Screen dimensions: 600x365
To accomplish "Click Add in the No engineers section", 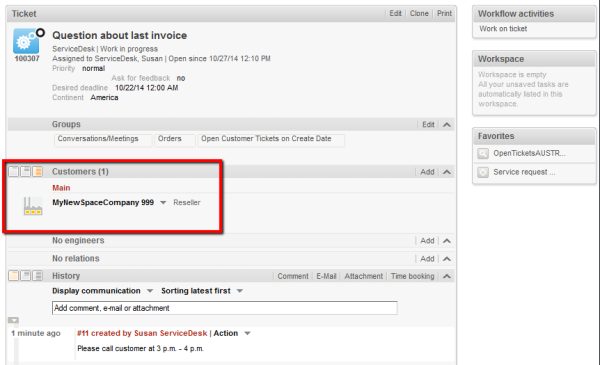I will 427,241.
